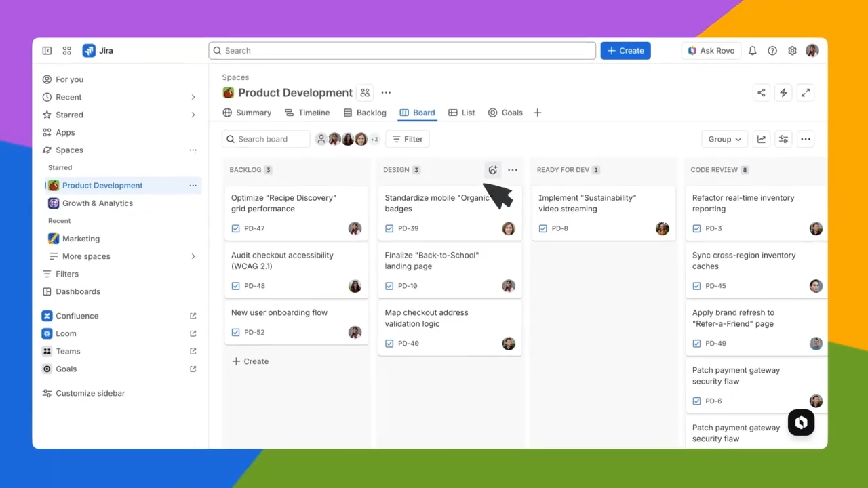868x488 pixels.
Task: Open the Marketing space in sidebar
Action: pyautogui.click(x=123, y=239)
